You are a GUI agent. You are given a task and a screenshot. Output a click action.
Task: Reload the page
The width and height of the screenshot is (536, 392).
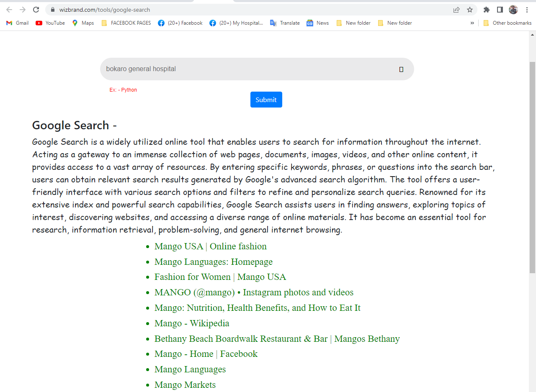pyautogui.click(x=36, y=9)
